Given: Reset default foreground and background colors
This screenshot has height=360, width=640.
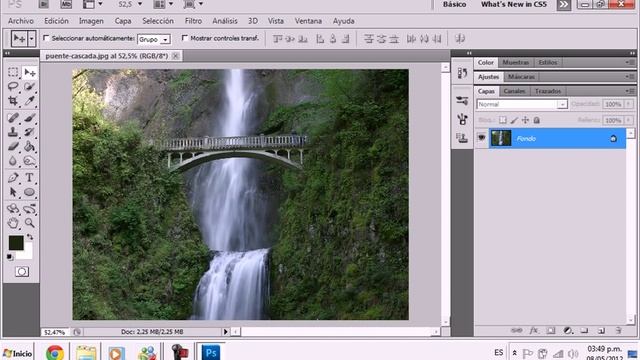Looking at the screenshot, I should pyautogui.click(x=10, y=257).
